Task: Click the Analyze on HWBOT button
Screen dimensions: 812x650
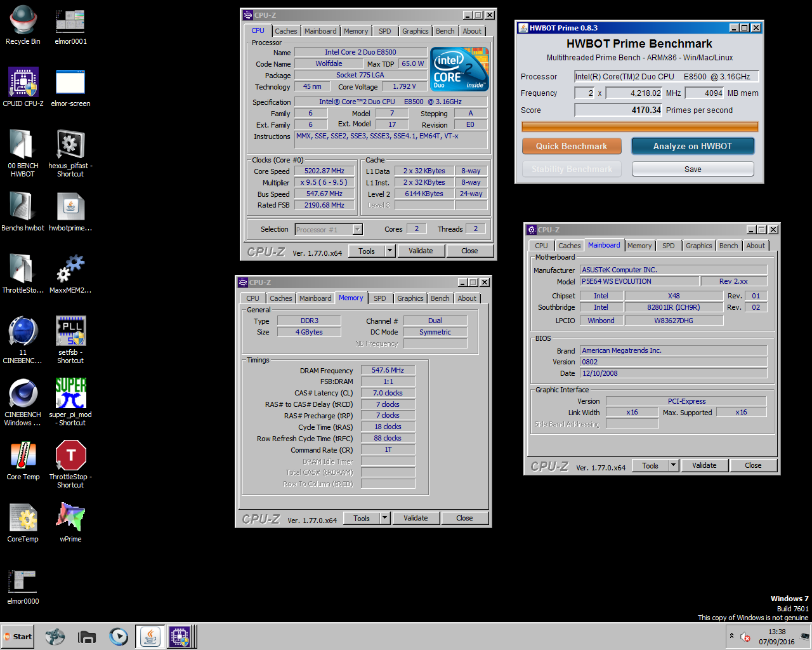Action: 693,146
